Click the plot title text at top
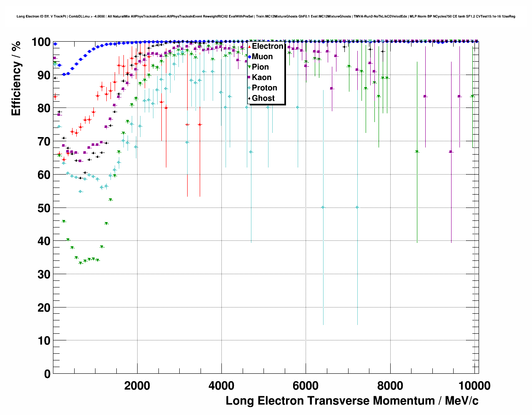Viewport: 532px width, 415px height. coord(266,16)
